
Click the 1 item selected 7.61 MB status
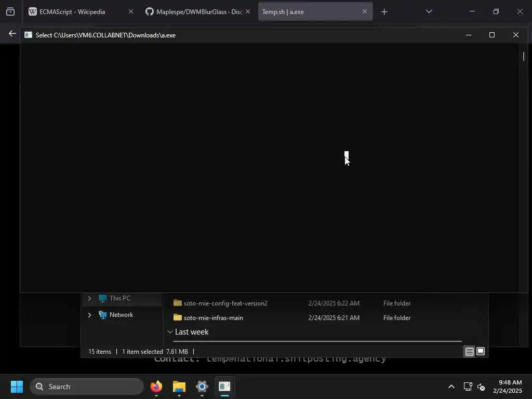pyautogui.click(x=155, y=352)
